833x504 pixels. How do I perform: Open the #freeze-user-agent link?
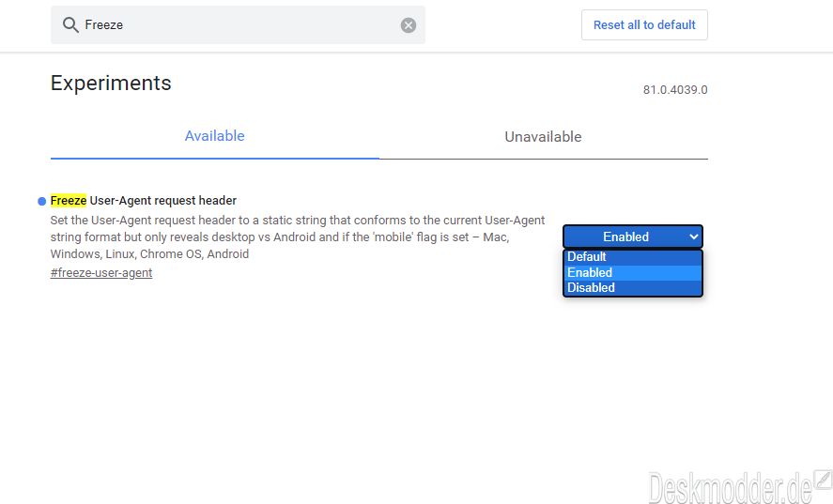pyautogui.click(x=100, y=272)
